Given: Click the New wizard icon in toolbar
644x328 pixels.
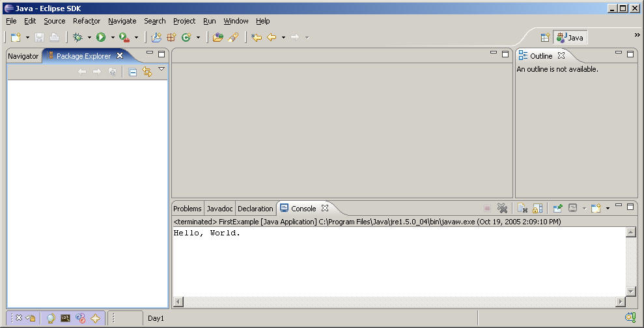Looking at the screenshot, I should [x=16, y=37].
